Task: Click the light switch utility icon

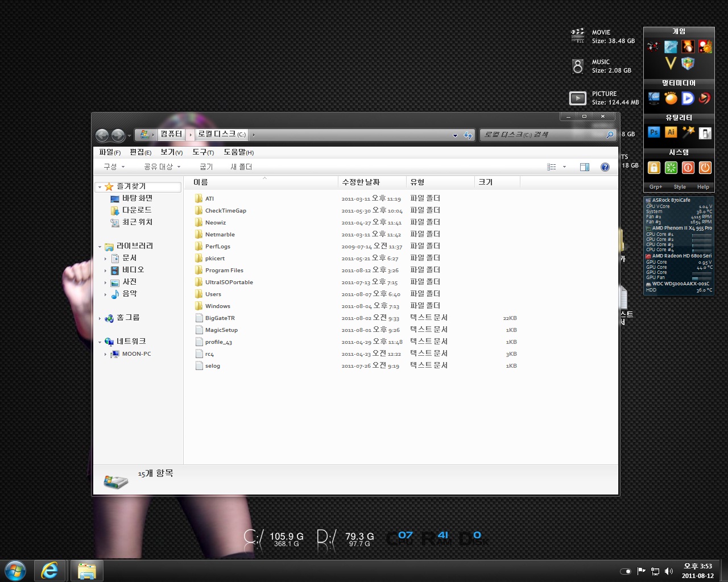Action: click(x=705, y=133)
